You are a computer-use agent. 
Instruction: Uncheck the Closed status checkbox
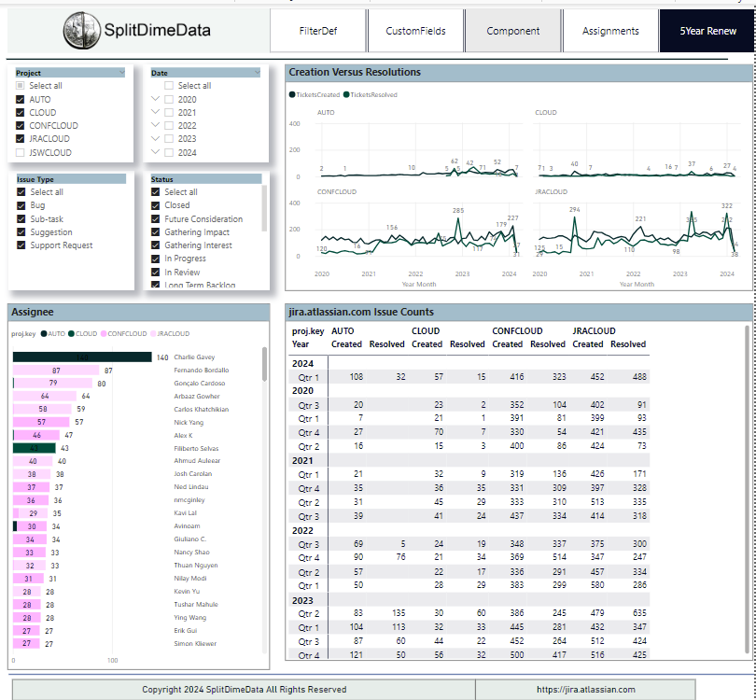coord(156,205)
